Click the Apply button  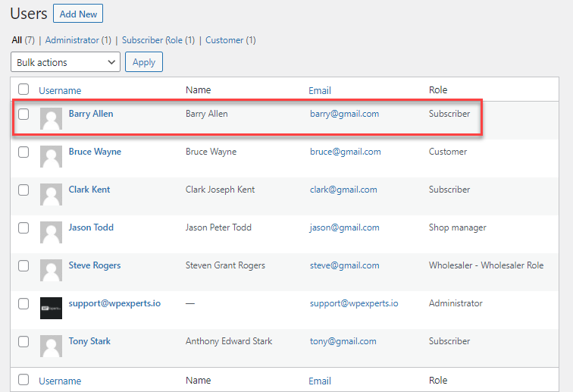coord(144,62)
